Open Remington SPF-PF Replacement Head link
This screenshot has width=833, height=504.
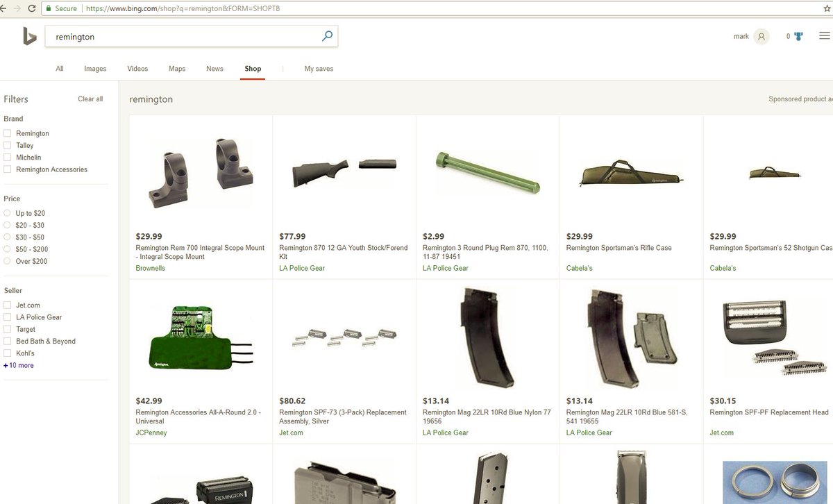pos(769,412)
